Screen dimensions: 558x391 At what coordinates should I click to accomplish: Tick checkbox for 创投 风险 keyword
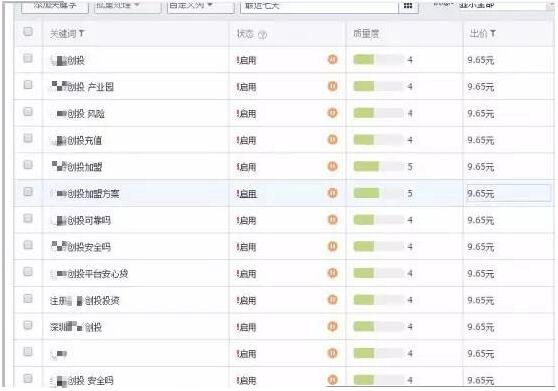pyautogui.click(x=28, y=112)
